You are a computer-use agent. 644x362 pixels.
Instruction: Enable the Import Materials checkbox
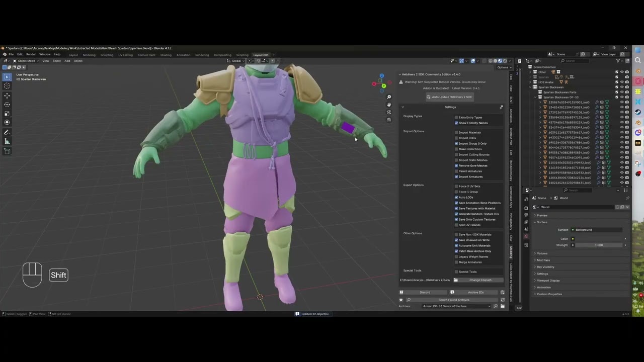click(x=456, y=132)
